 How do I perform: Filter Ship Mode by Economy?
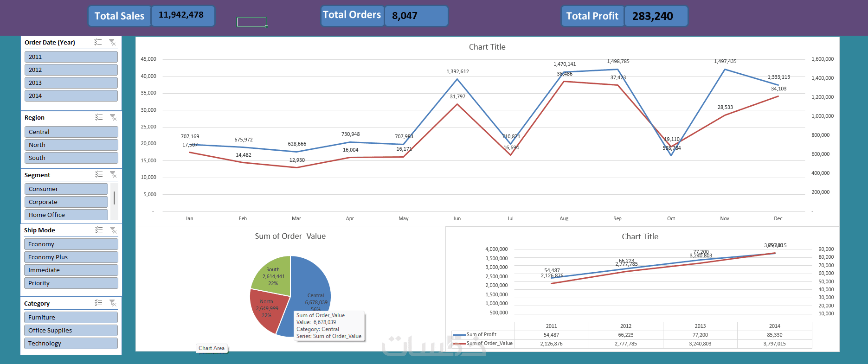point(71,244)
